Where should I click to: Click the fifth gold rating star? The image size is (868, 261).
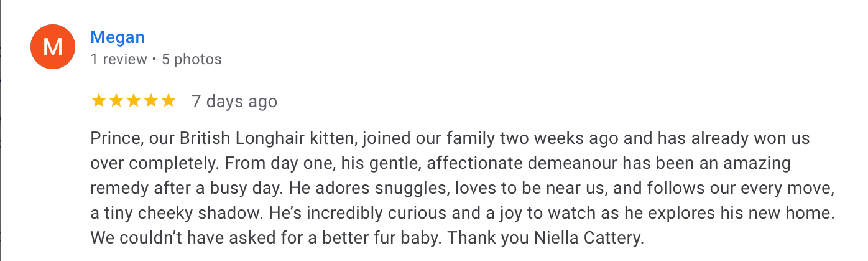169,101
